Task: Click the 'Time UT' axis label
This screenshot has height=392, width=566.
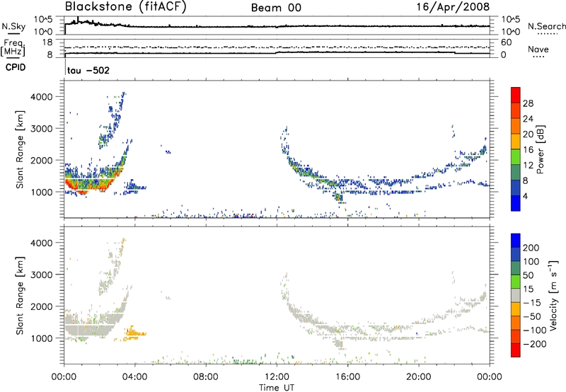Action: [x=277, y=388]
